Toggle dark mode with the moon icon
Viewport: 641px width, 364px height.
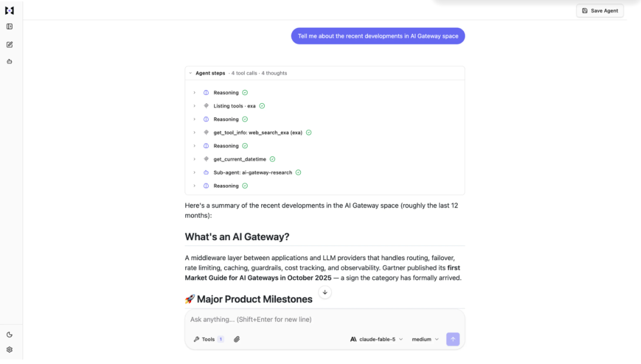(9, 334)
